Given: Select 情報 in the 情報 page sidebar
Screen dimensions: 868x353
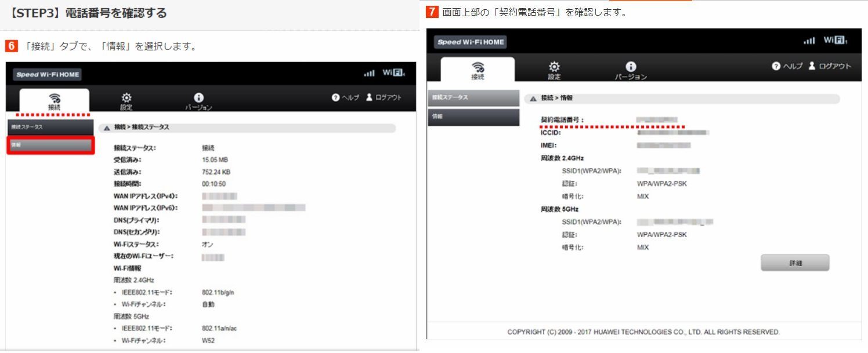Looking at the screenshot, I should (x=473, y=117).
